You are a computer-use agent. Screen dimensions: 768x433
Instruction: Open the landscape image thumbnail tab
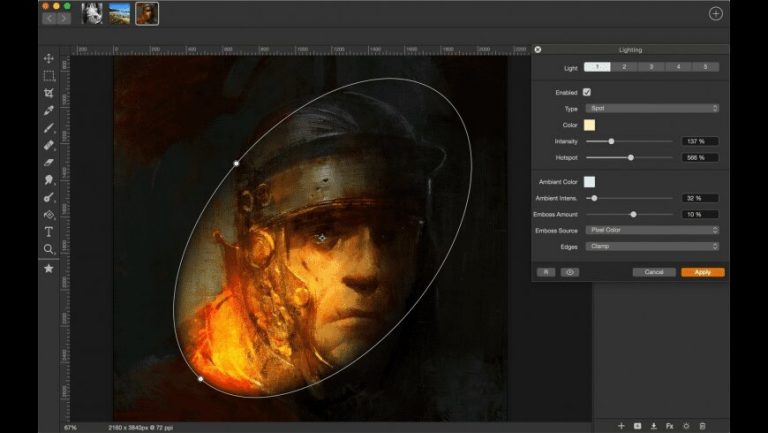tap(119, 14)
